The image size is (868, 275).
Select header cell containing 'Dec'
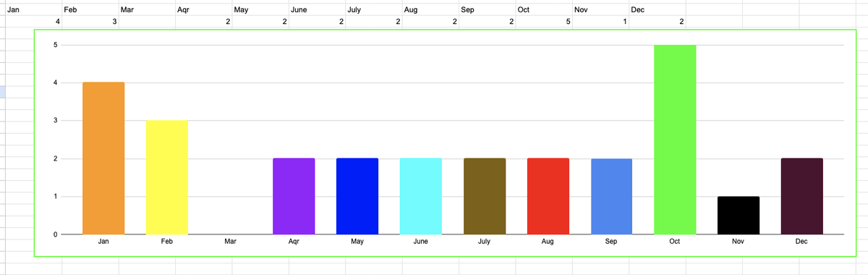(658, 9)
